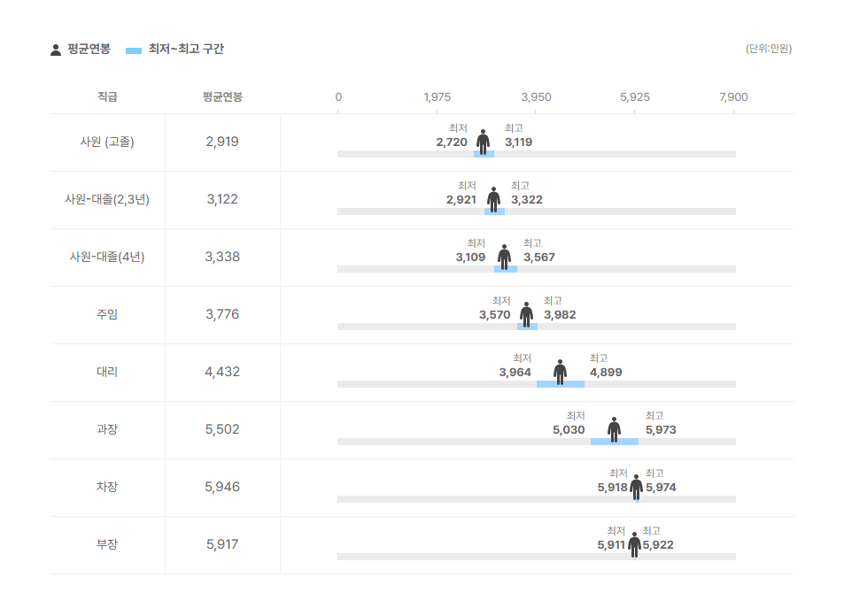Click the person icon in 부장 row
The height and width of the screenshot is (616, 844).
[634, 544]
